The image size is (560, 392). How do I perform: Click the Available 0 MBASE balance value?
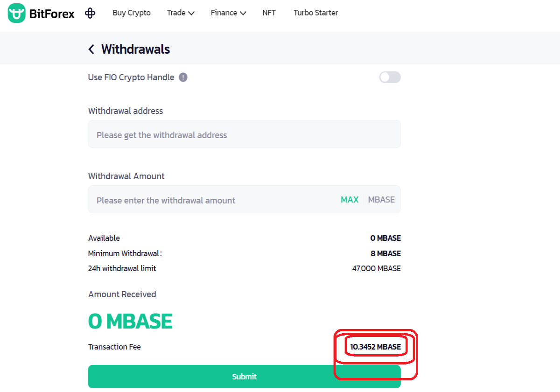(x=385, y=238)
